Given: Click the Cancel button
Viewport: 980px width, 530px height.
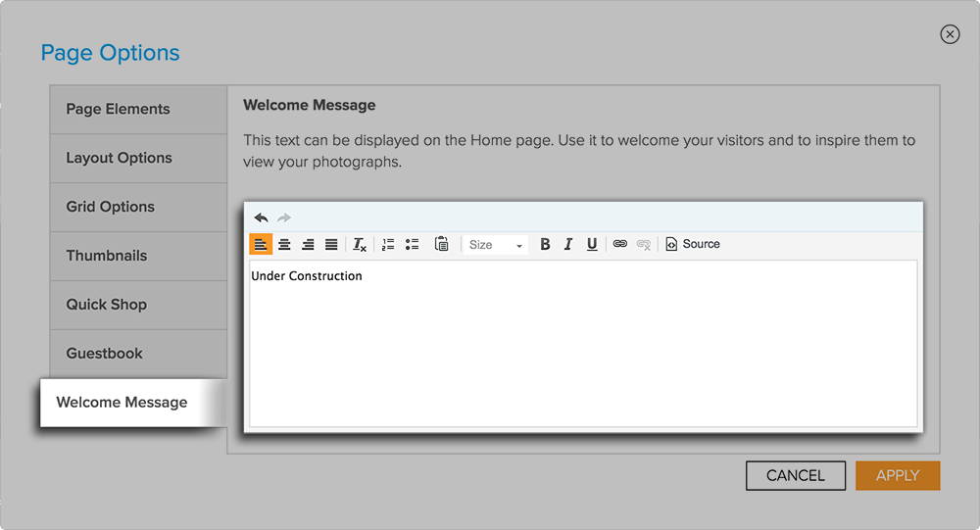Looking at the screenshot, I should (796, 475).
